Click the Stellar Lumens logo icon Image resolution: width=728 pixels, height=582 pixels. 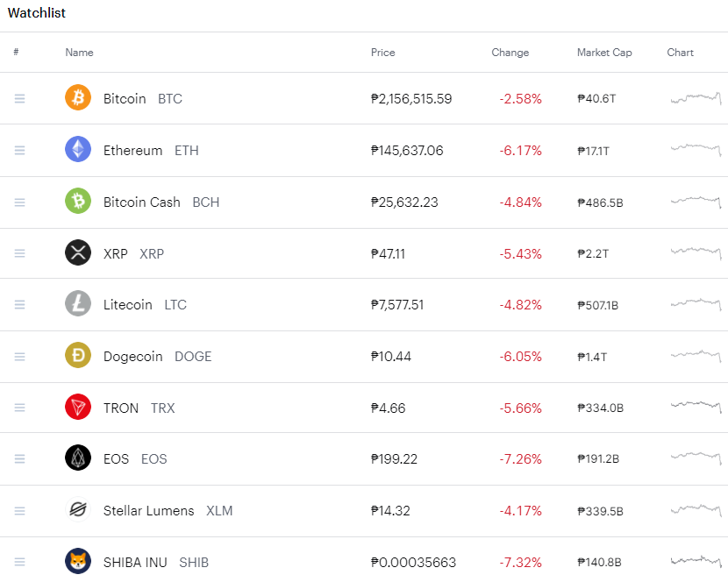pos(78,509)
